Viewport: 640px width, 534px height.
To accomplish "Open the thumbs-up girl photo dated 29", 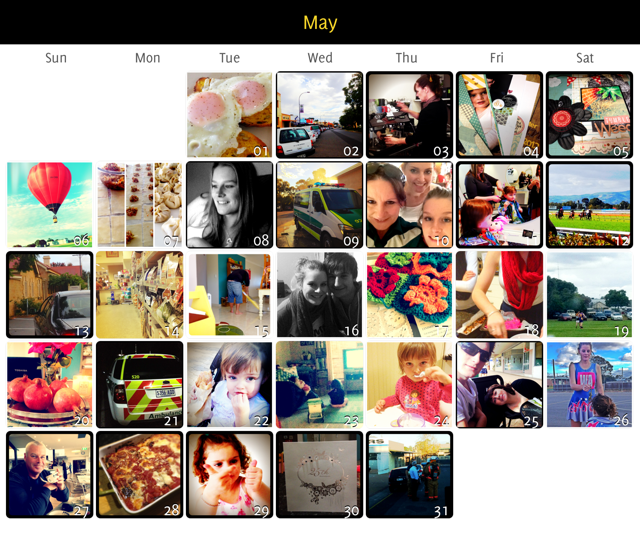I will coord(229,475).
